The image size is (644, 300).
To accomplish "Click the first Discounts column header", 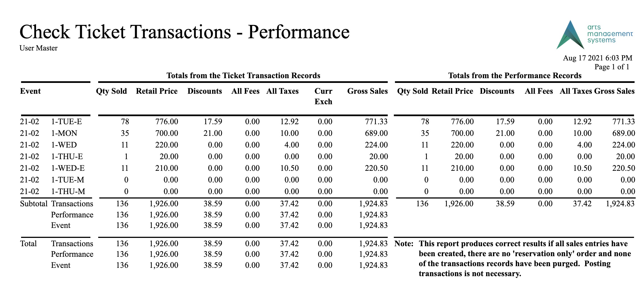I will 205,91.
